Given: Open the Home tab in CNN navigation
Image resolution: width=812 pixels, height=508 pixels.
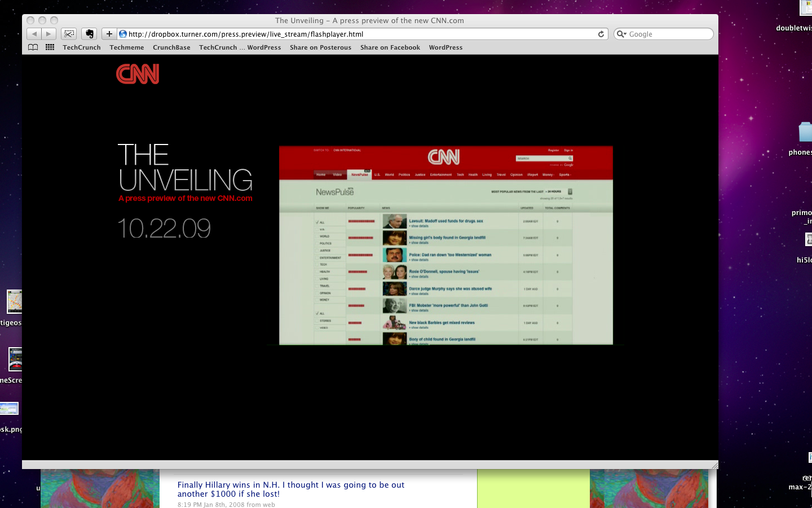Looking at the screenshot, I should [x=321, y=175].
